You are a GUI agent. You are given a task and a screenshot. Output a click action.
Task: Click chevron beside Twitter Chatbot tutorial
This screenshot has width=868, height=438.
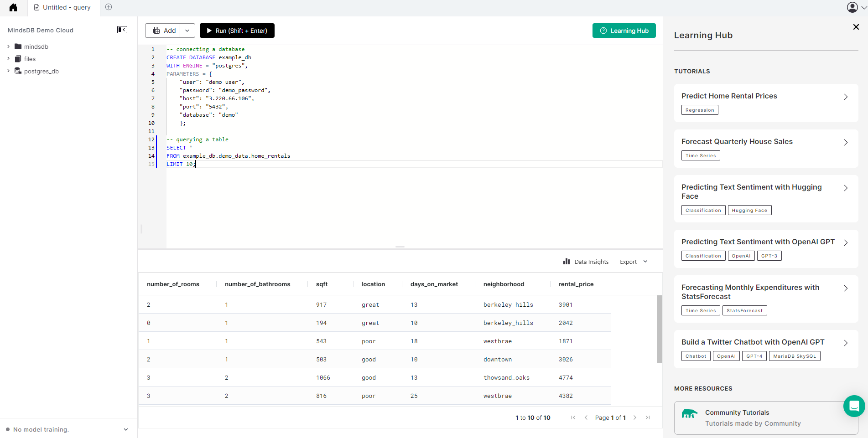(846, 343)
